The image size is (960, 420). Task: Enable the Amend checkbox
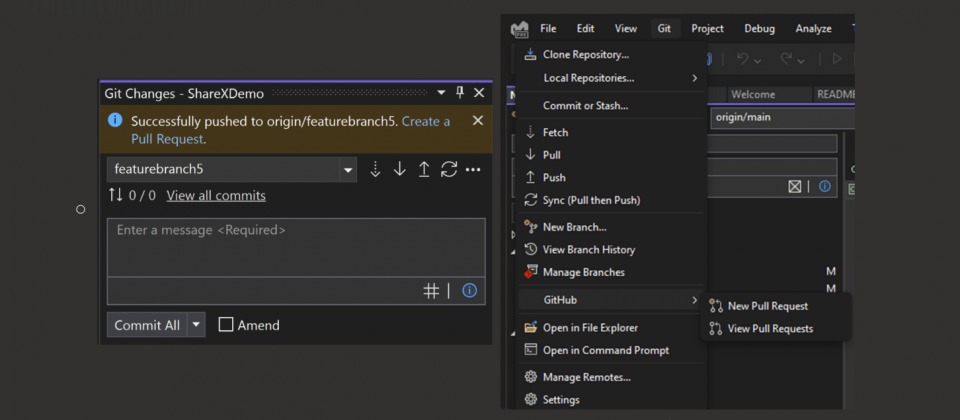click(226, 325)
